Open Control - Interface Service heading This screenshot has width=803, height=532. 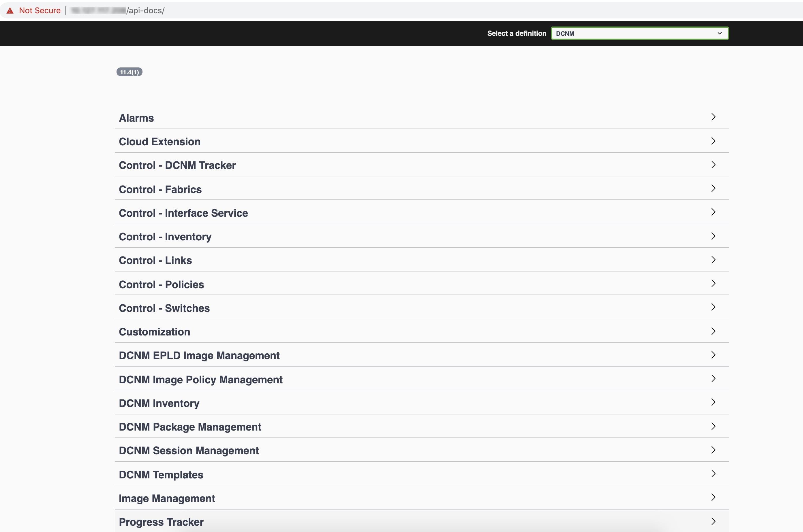tap(183, 213)
